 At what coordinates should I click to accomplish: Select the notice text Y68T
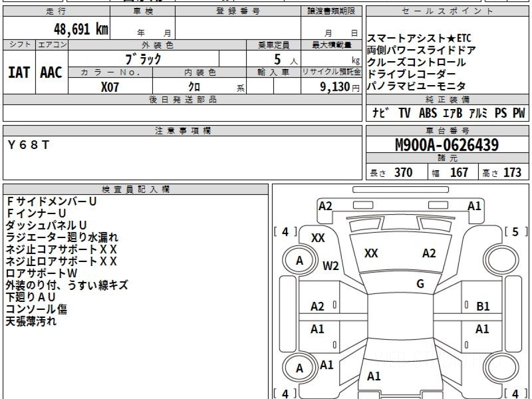pyautogui.click(x=29, y=145)
